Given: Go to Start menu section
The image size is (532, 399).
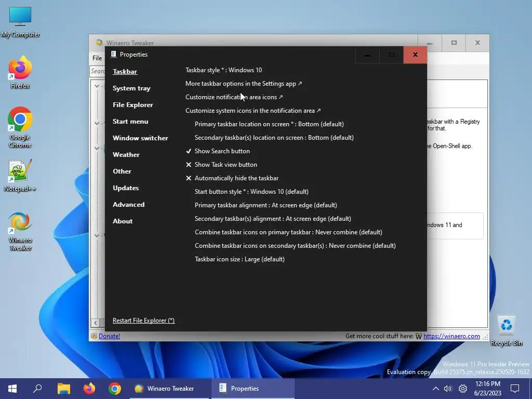Looking at the screenshot, I should tap(130, 122).
